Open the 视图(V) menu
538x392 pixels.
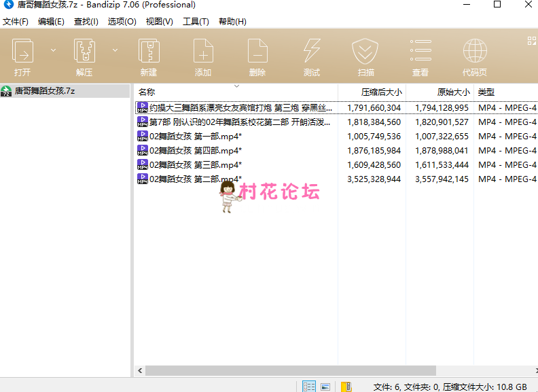[159, 22]
